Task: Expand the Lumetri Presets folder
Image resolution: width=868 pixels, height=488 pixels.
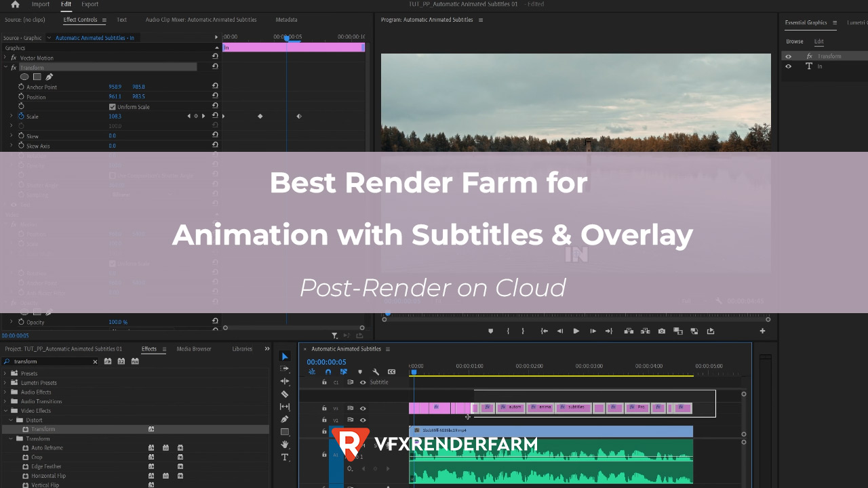Action: click(x=5, y=383)
